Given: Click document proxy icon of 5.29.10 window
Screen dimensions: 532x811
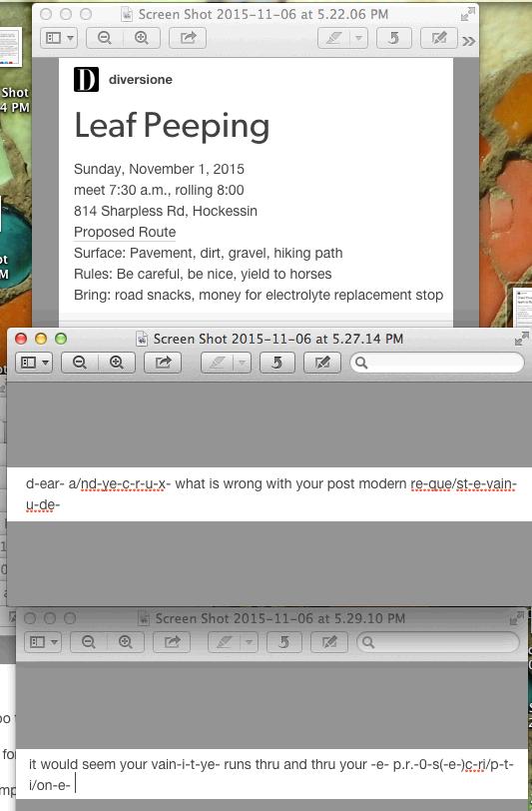Looking at the screenshot, I should point(145,618).
